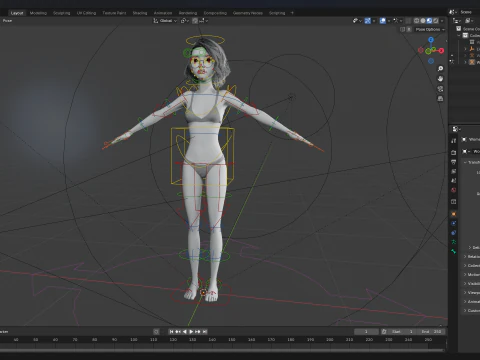
Task: Click the current frame number field
Action: point(366,332)
